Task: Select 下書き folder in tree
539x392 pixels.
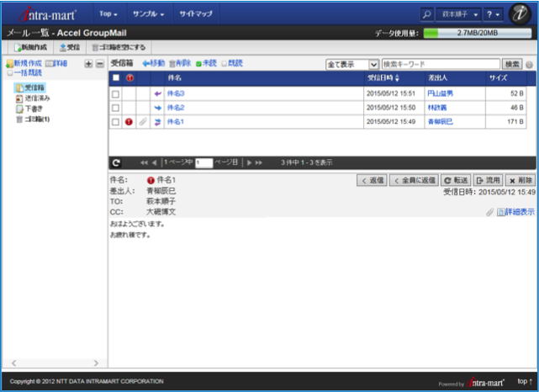Action: coord(29,109)
